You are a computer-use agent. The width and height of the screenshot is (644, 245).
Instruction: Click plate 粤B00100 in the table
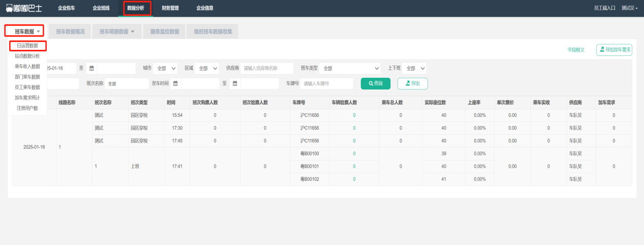pyautogui.click(x=310, y=154)
